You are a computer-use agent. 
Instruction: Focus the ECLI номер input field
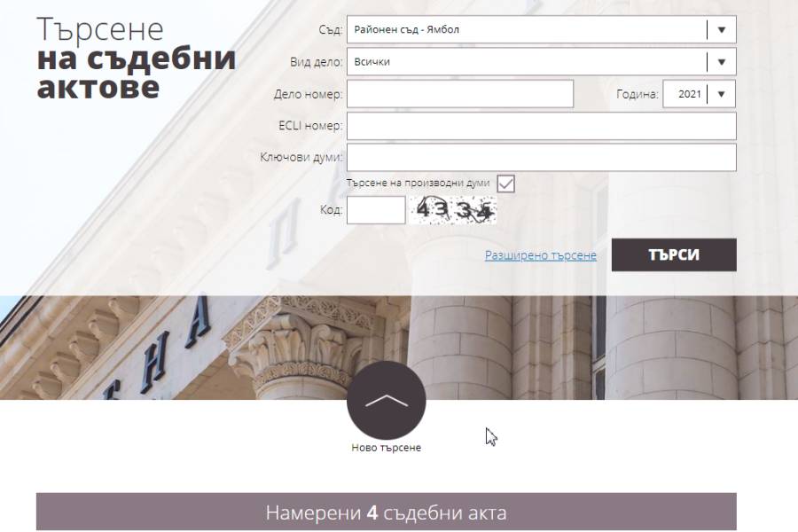(x=541, y=126)
